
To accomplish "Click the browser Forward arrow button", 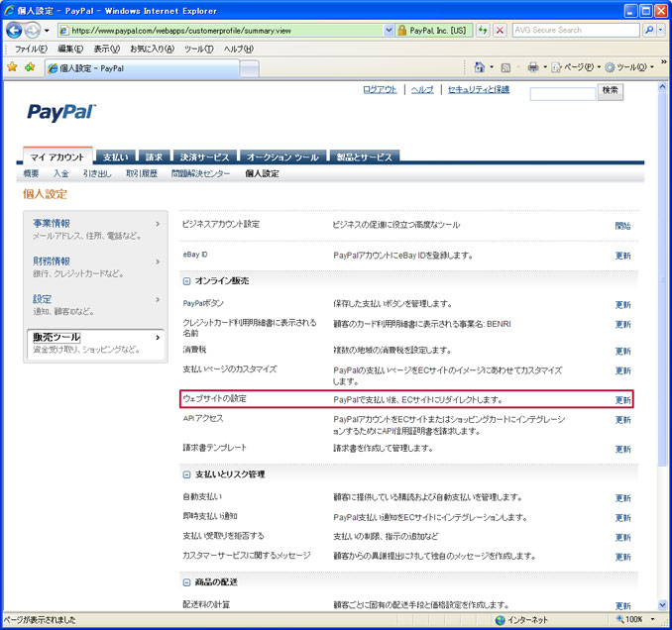I will (32, 31).
